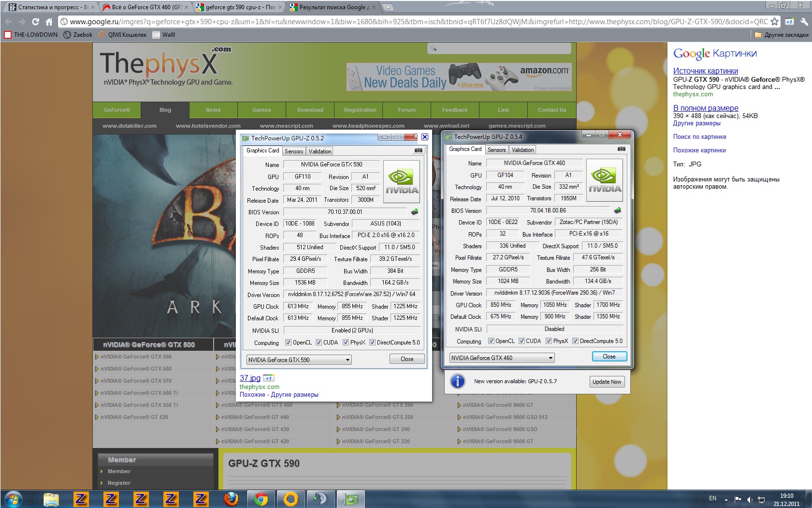Click the OpenCL checkbox in the GTX 590 screenshot

288,343
